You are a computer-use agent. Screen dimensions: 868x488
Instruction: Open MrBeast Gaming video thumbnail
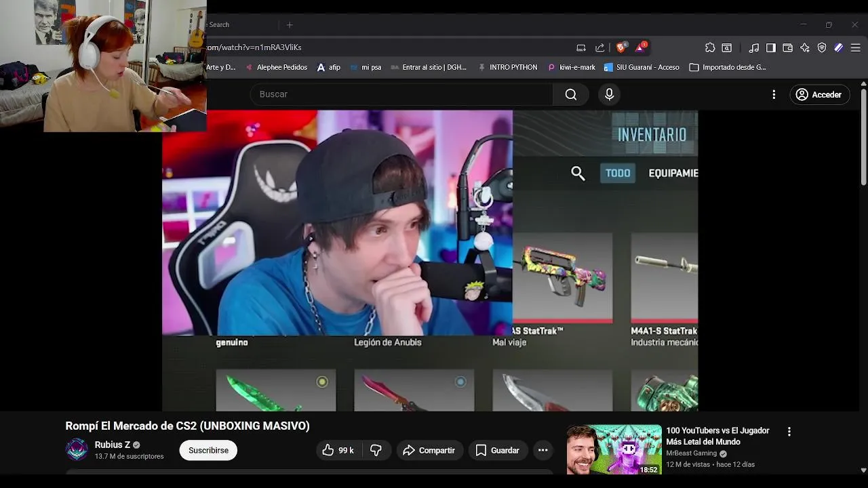tap(614, 449)
